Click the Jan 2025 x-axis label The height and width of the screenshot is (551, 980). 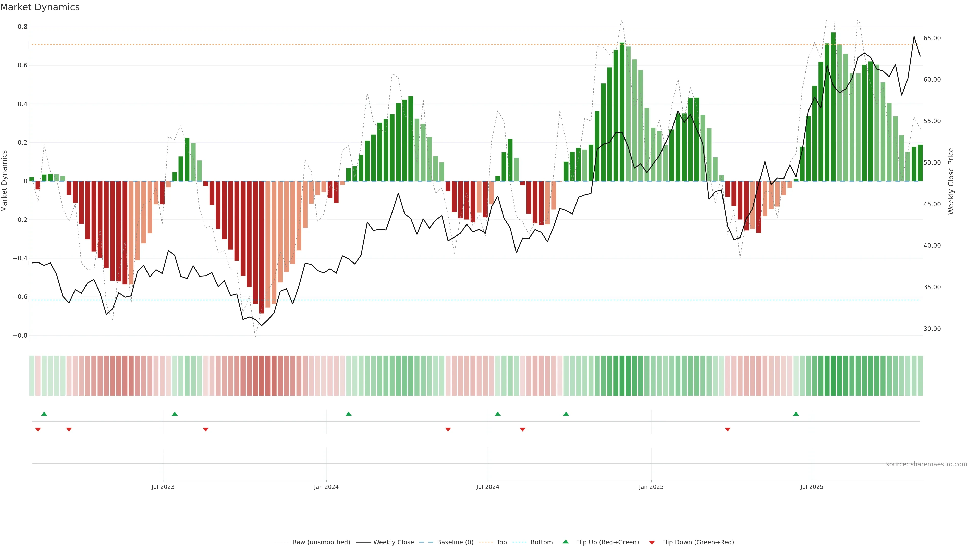[651, 487]
